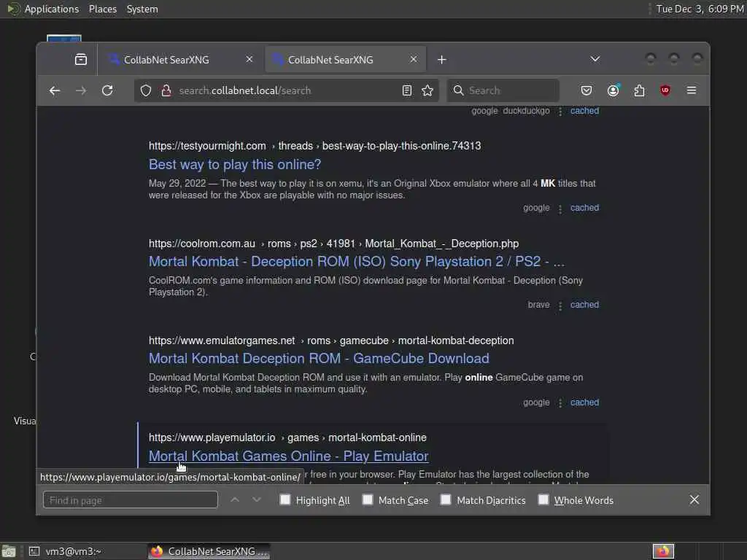Open the Firefox account icon
Viewport: 747px width, 560px height.
click(613, 90)
